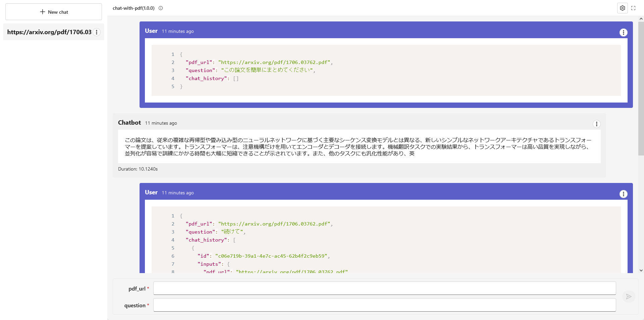Click the scrollbar up arrow

641,19
